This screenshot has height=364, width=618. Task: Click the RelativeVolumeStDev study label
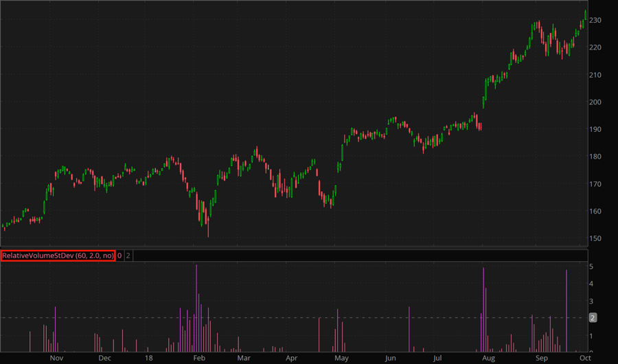point(58,255)
